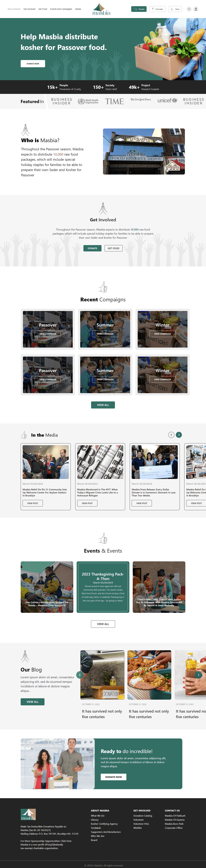Screen dimensions: 206x868
Task: Open Events And Campaigns menu
Action: coord(61,9)
